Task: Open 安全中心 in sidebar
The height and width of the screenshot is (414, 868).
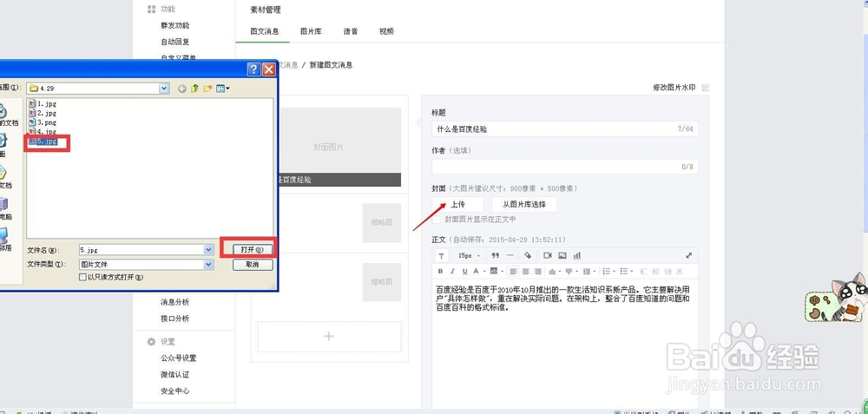Action: [x=175, y=391]
